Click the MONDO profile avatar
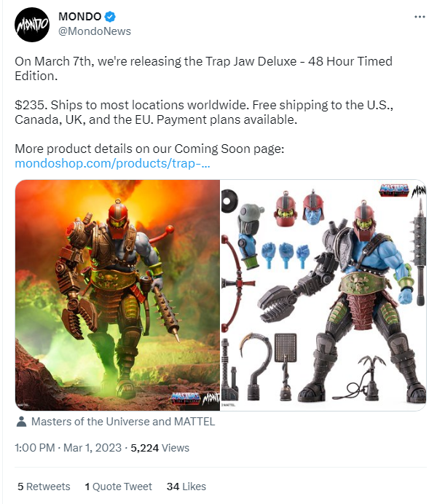 [32, 25]
